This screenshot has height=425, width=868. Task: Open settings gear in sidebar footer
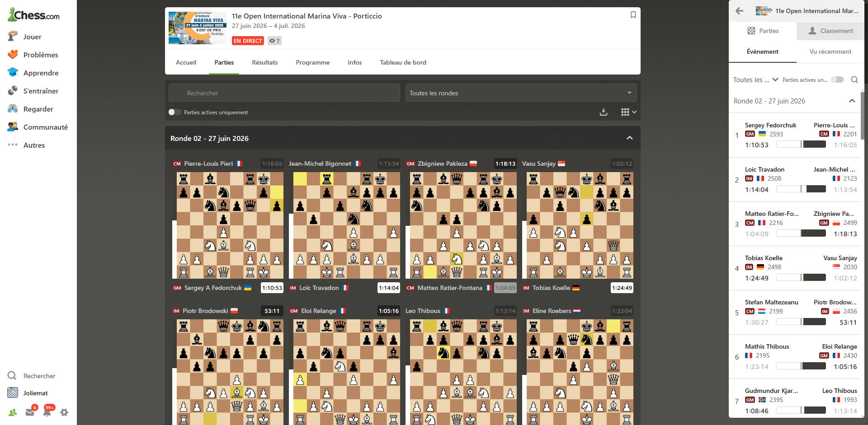pos(64,412)
